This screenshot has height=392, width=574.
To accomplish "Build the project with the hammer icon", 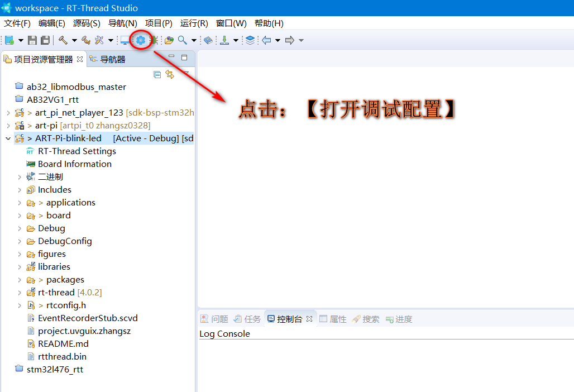I will (x=63, y=40).
